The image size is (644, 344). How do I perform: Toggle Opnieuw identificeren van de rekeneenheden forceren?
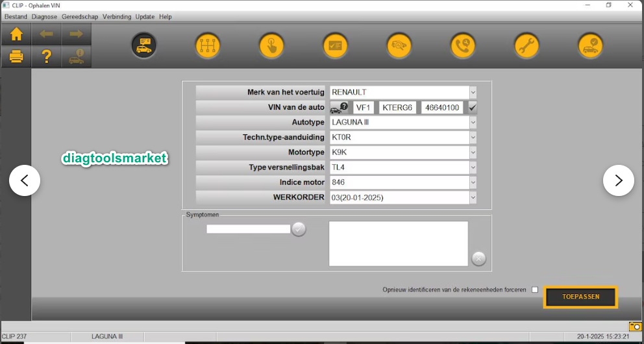point(535,290)
